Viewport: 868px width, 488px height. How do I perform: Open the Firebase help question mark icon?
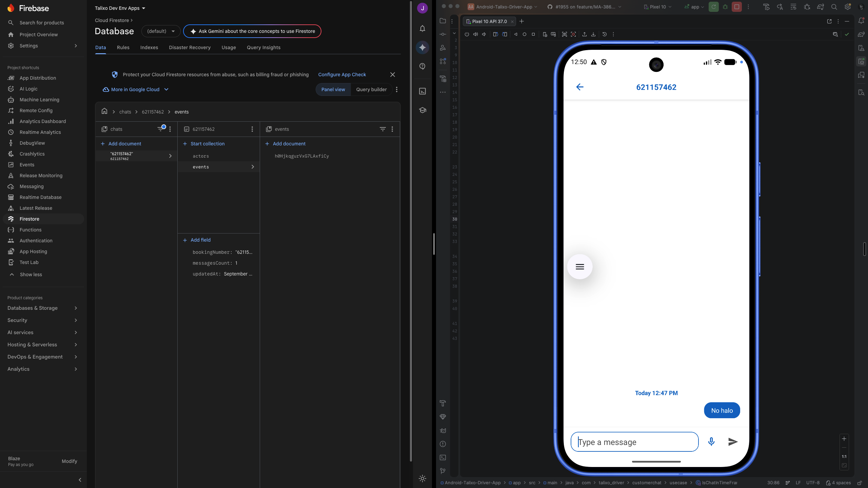422,66
